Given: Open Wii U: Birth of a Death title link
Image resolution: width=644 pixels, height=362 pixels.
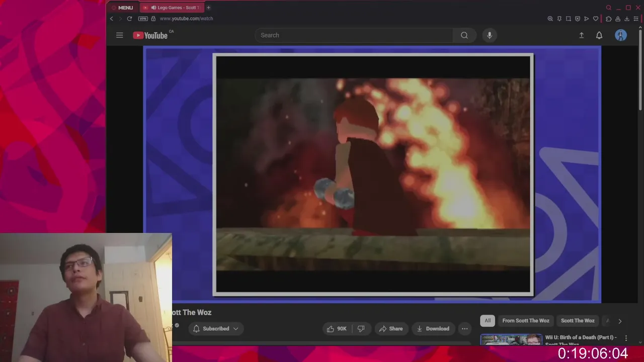Looking at the screenshot, I should (x=581, y=339).
